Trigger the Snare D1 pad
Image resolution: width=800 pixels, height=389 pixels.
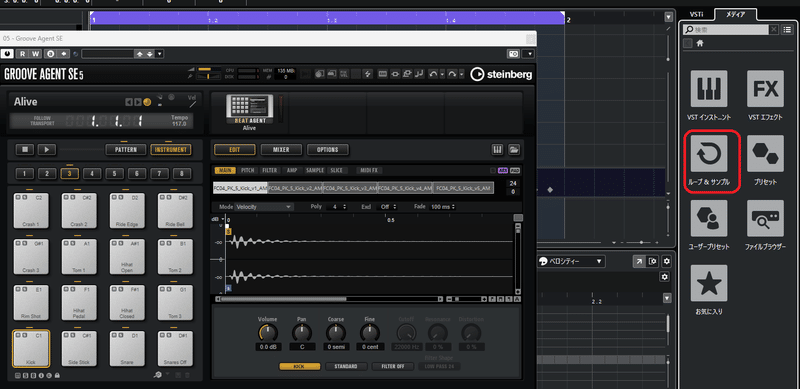[127, 349]
